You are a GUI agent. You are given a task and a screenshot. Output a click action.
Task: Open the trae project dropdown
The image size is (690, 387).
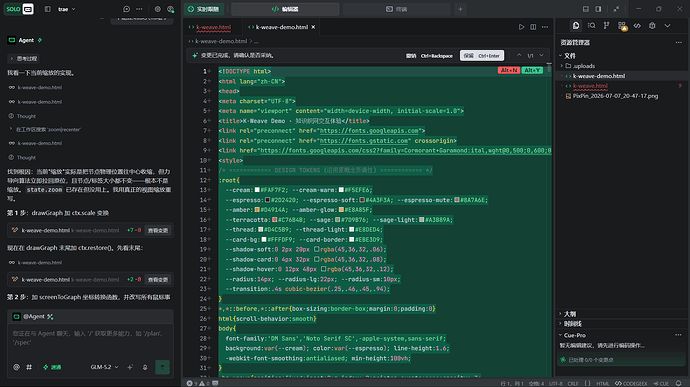(66, 9)
